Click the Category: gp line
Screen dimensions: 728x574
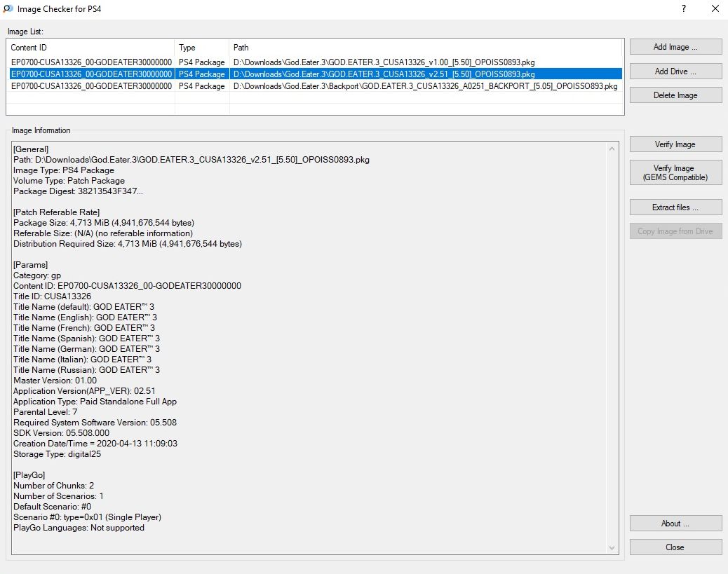click(x=37, y=275)
